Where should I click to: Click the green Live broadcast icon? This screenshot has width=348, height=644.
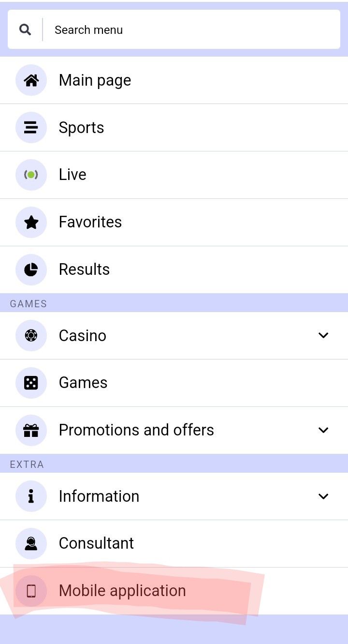click(x=31, y=175)
